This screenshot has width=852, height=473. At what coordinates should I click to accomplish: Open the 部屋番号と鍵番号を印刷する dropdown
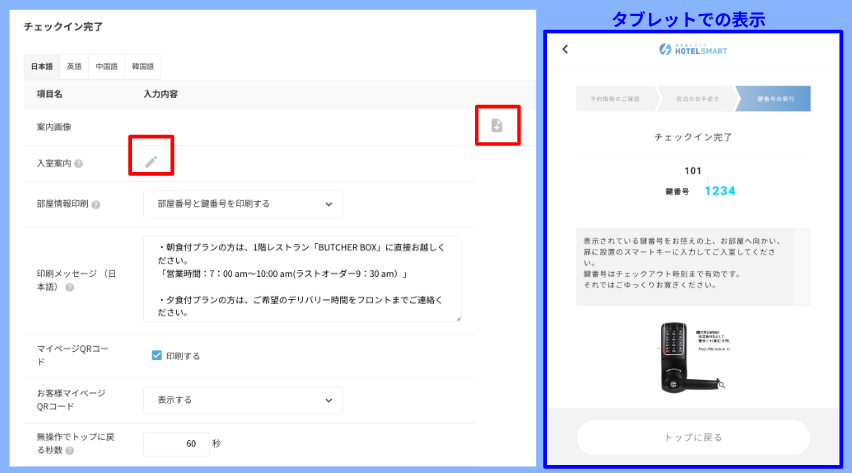pos(243,204)
